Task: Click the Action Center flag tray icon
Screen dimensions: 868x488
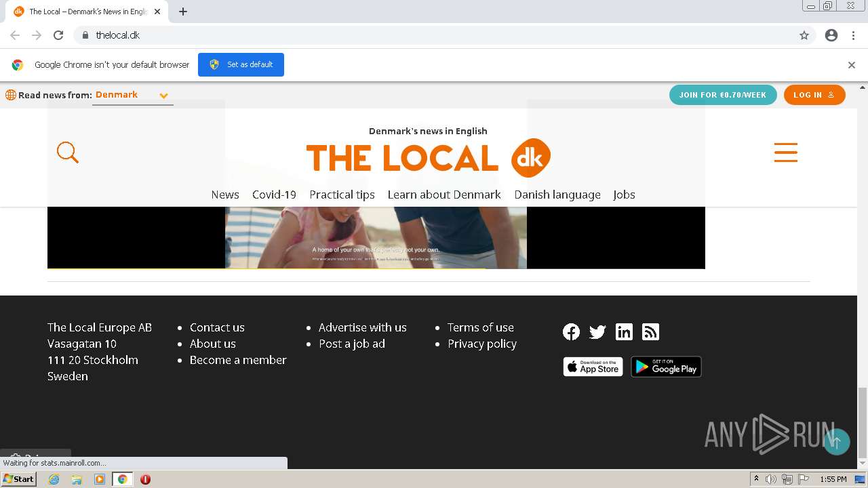Action: [803, 479]
